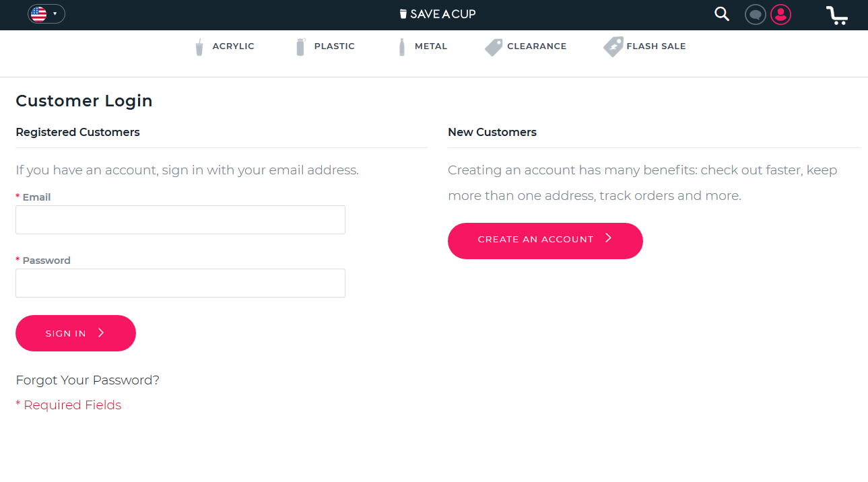868x482 pixels.
Task: Click the Save A Cup logo
Action: coord(438,14)
